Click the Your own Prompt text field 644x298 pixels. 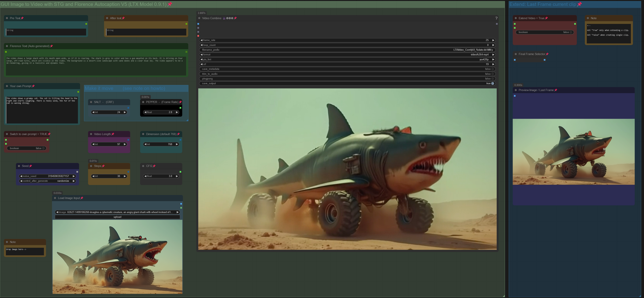pyautogui.click(x=42, y=110)
